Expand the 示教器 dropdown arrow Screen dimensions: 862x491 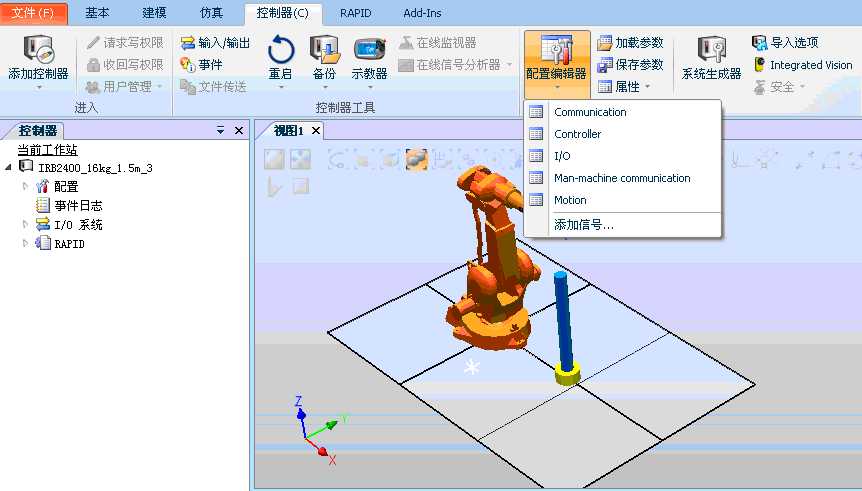tap(370, 87)
